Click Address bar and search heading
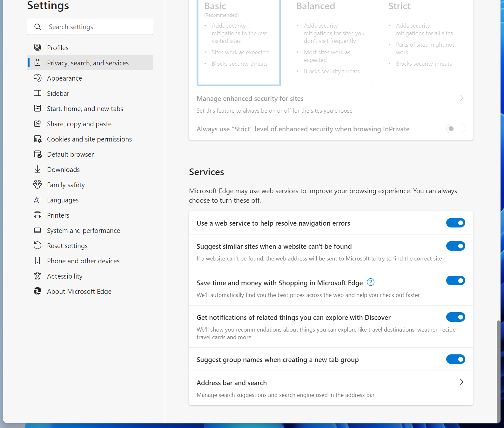Viewport: 504px width, 428px height. tap(232, 383)
